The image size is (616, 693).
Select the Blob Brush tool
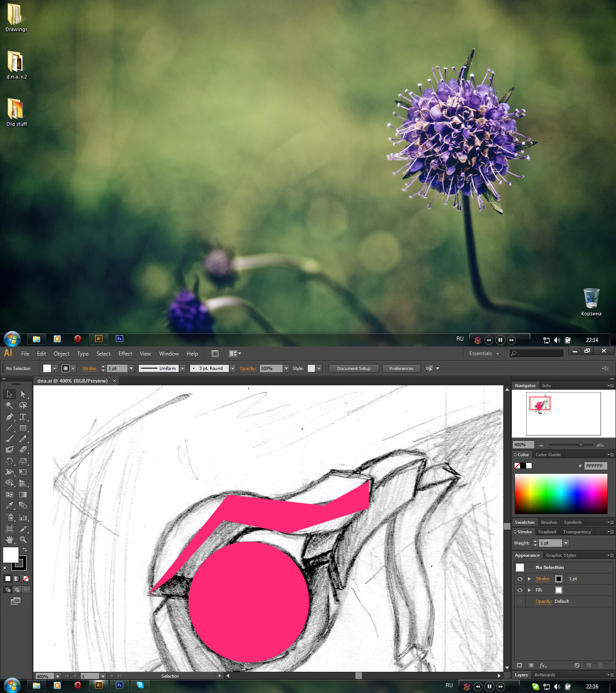pyautogui.click(x=9, y=449)
